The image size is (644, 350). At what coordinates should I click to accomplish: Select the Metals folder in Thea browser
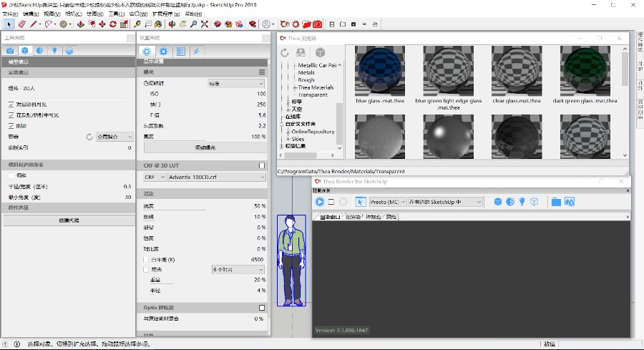click(306, 73)
